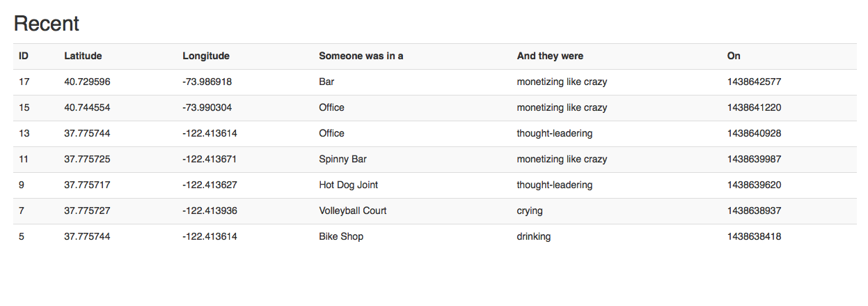Click the drinking activity cell
The height and width of the screenshot is (306, 868).
(534, 236)
